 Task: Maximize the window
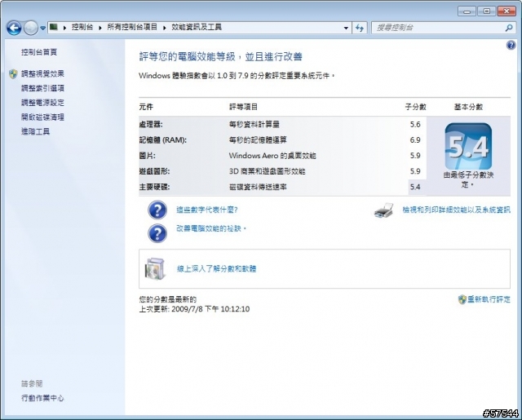pos(486,11)
